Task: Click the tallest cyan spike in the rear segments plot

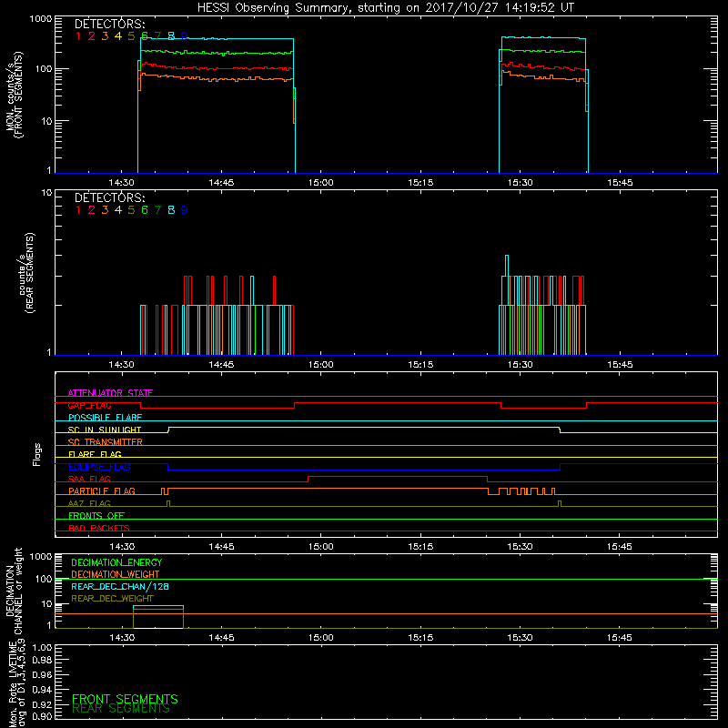Action: (x=507, y=266)
